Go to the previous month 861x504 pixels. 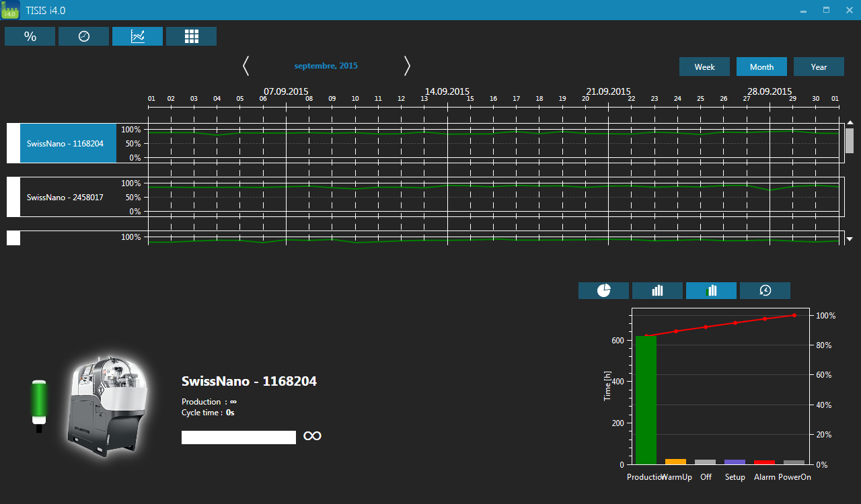click(246, 66)
